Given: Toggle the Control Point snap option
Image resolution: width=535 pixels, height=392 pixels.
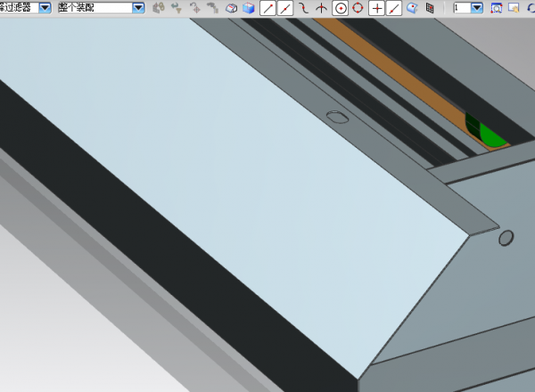Looking at the screenshot, I should pyautogui.click(x=303, y=8).
